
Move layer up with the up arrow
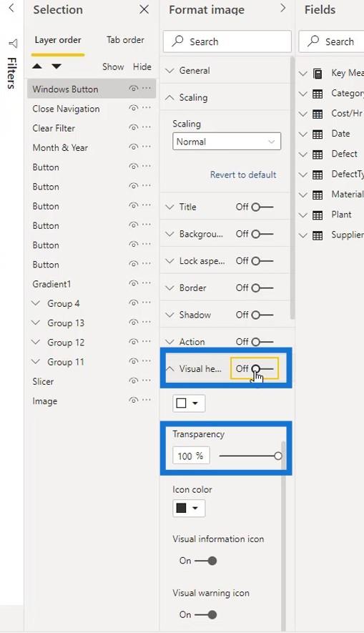pyautogui.click(x=37, y=67)
